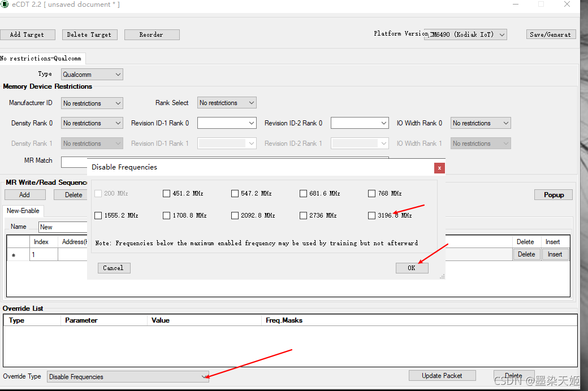Click the Add sequence button
Screen dimensions: 588x391
pyautogui.click(x=25, y=194)
